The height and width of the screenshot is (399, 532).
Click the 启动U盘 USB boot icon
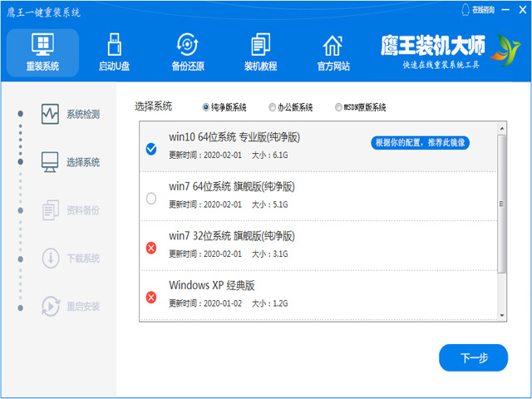pyautogui.click(x=115, y=45)
